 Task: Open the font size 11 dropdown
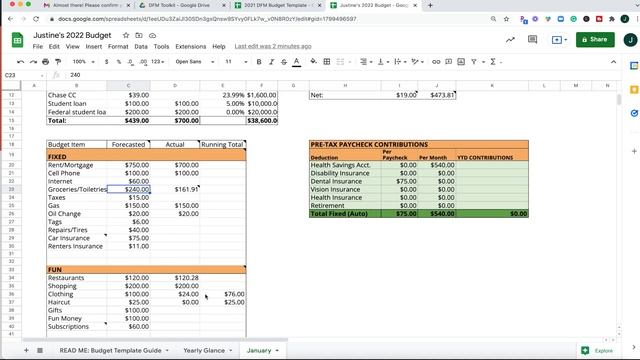(x=237, y=62)
